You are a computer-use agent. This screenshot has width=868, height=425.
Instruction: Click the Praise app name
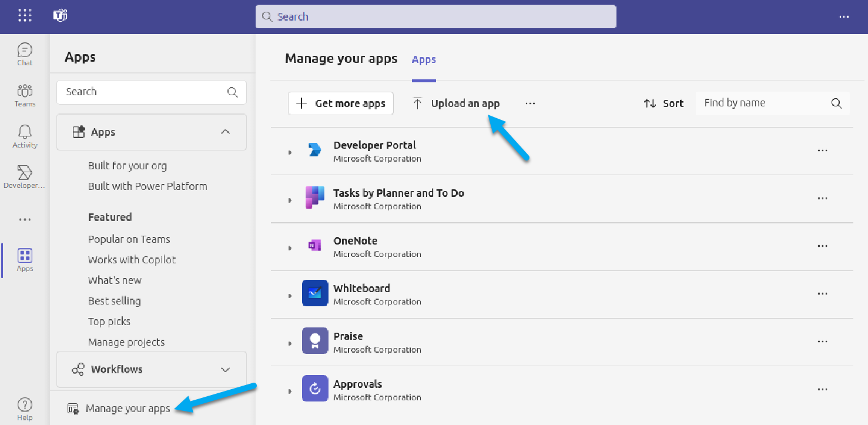[x=348, y=336]
